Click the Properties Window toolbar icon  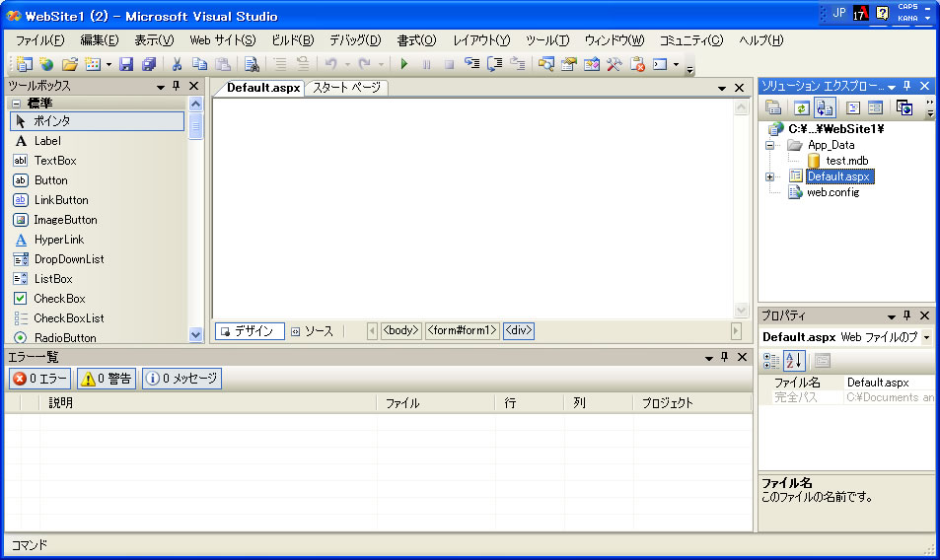click(x=568, y=63)
